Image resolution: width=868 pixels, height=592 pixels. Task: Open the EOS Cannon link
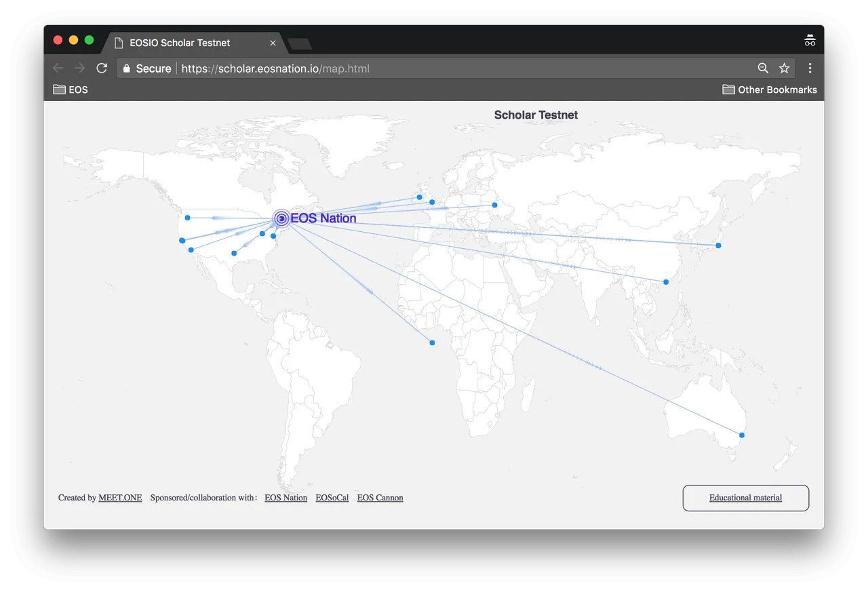click(x=380, y=498)
